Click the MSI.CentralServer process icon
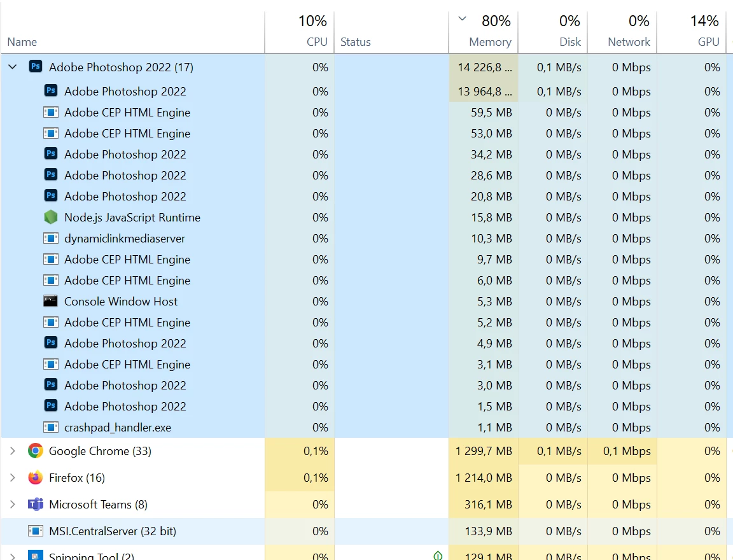 (x=36, y=531)
